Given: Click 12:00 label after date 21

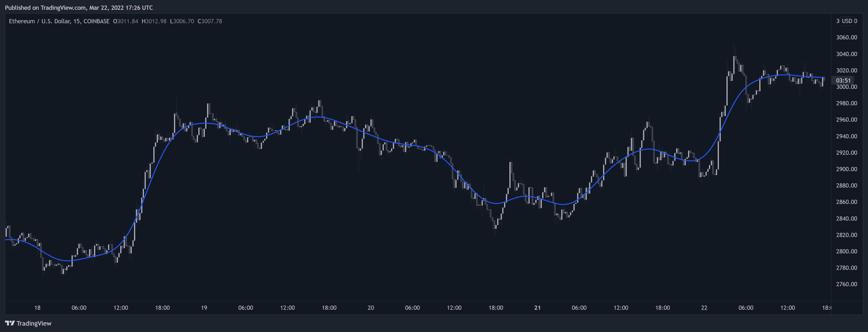Looking at the screenshot, I should (x=621, y=308).
